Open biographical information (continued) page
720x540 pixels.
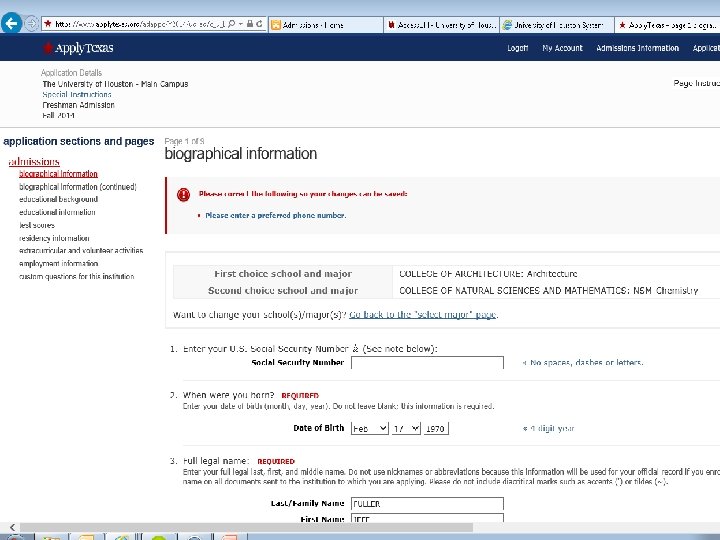(x=78, y=187)
